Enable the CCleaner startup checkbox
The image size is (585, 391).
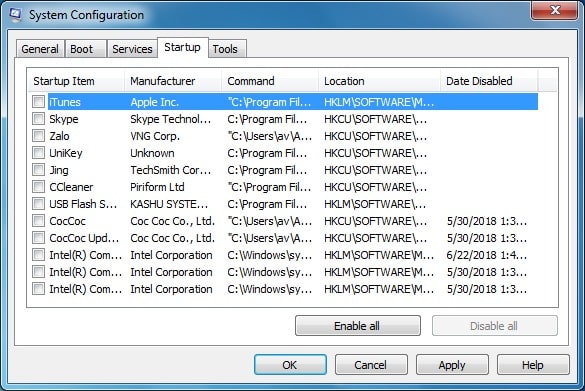point(38,187)
